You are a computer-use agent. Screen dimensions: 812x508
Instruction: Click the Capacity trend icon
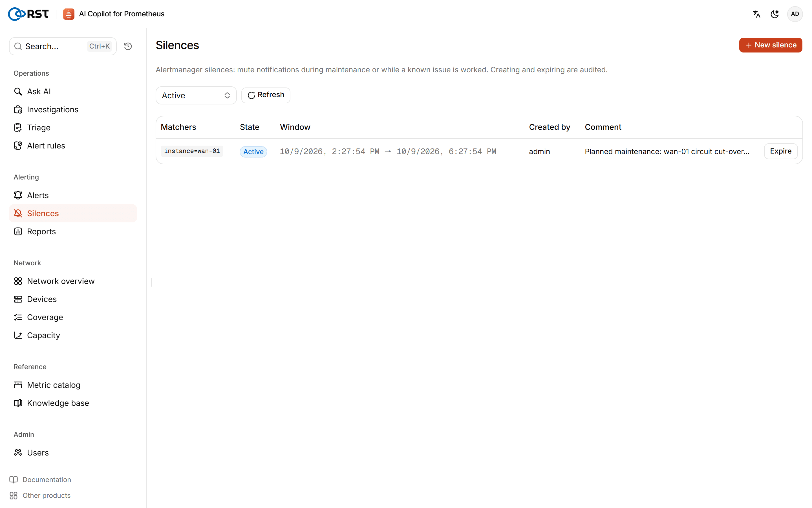(18, 335)
